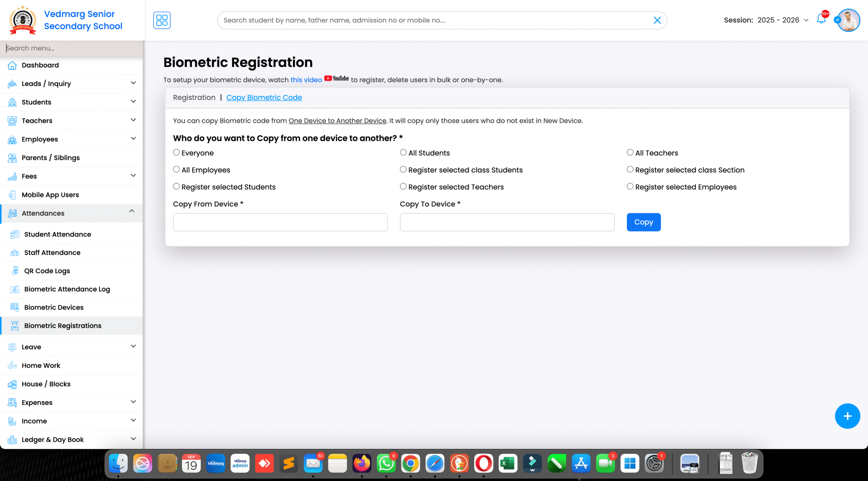Image resolution: width=868 pixels, height=481 pixels.
Task: Open the notification bell icon
Action: click(821, 19)
